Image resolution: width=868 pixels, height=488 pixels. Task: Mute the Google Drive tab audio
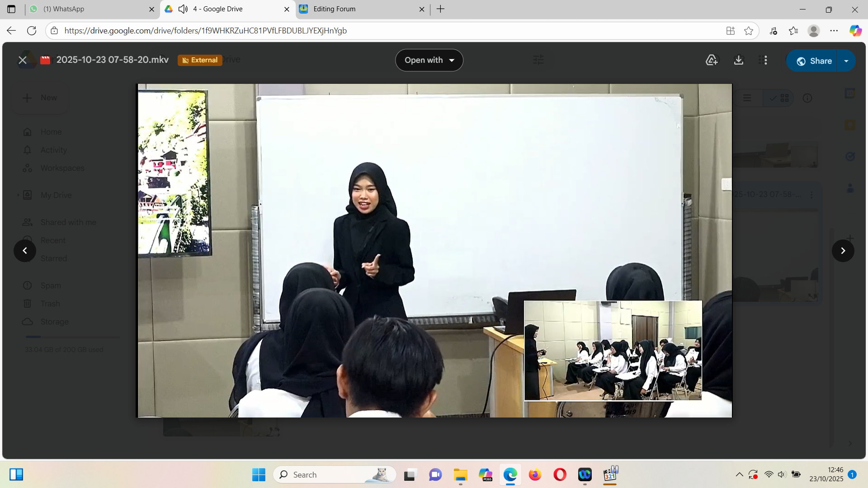(x=183, y=9)
